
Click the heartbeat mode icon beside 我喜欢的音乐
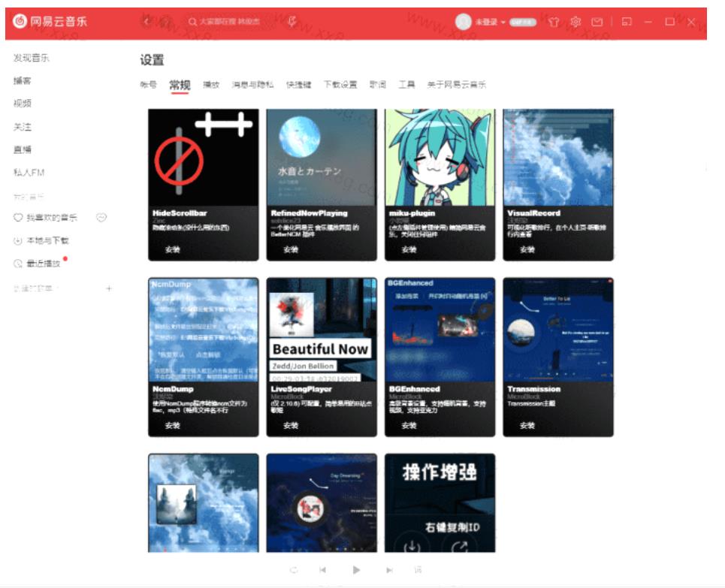coord(101,218)
